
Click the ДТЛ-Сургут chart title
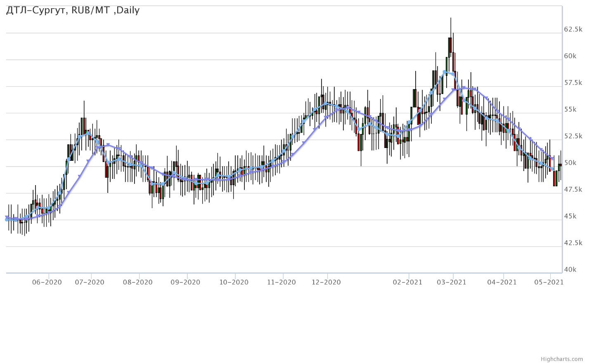pos(73,10)
